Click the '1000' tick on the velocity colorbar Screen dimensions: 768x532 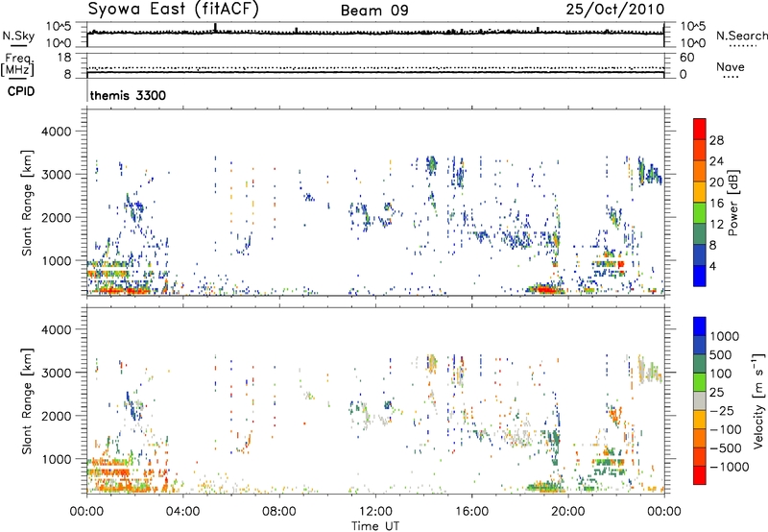tap(725, 336)
